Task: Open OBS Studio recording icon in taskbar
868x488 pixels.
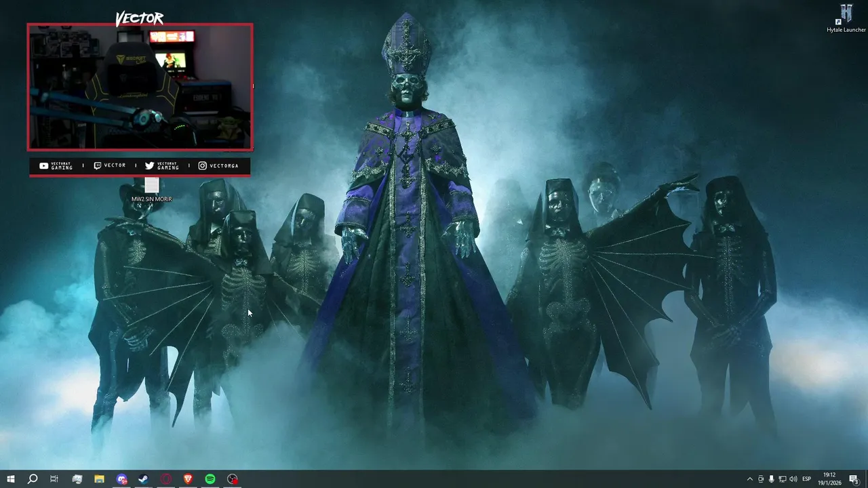Action: click(233, 479)
